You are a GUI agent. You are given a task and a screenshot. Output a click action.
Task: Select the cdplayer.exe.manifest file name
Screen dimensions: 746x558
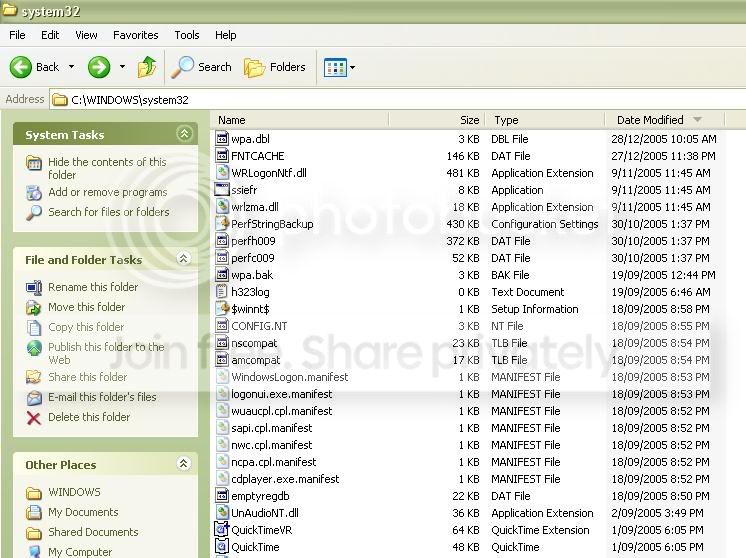(285, 479)
